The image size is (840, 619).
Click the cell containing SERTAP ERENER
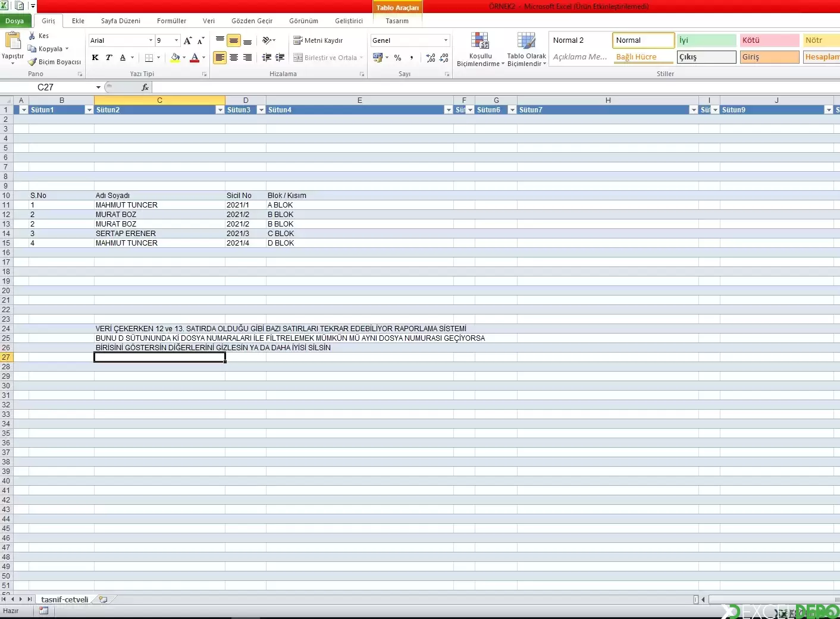point(159,234)
